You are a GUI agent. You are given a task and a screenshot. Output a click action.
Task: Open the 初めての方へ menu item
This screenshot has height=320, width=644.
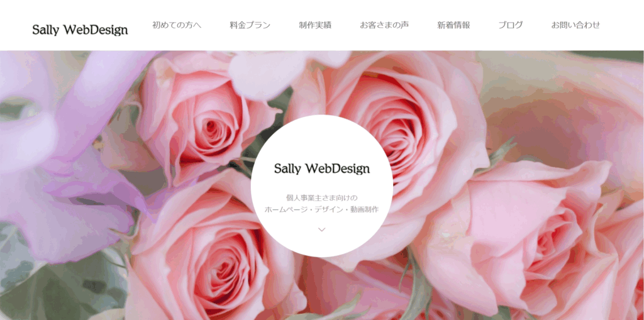pyautogui.click(x=177, y=25)
